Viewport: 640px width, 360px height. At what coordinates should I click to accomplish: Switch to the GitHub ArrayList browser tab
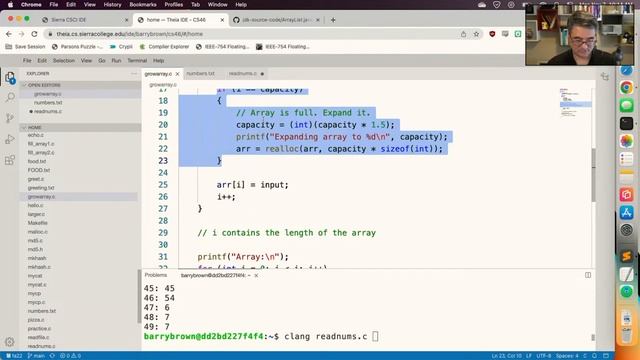click(277, 20)
